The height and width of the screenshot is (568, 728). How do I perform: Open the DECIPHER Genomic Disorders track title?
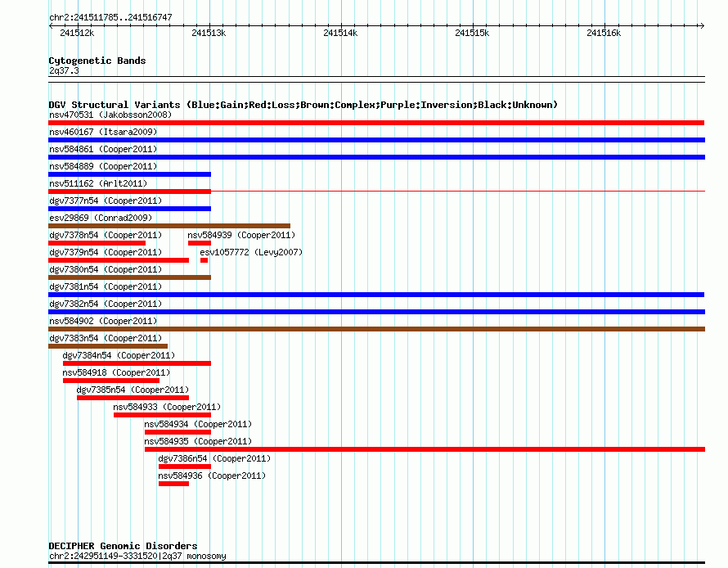pos(123,546)
